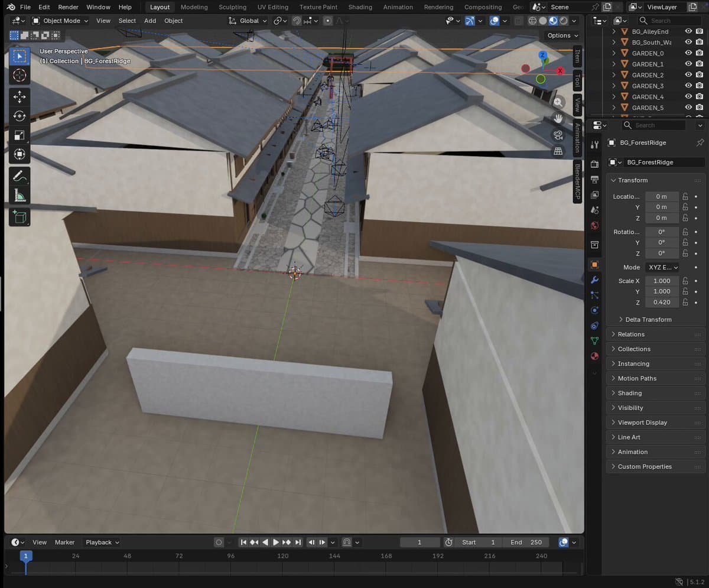
Task: Click the timeline playhead at frame 1
Action: point(25,555)
